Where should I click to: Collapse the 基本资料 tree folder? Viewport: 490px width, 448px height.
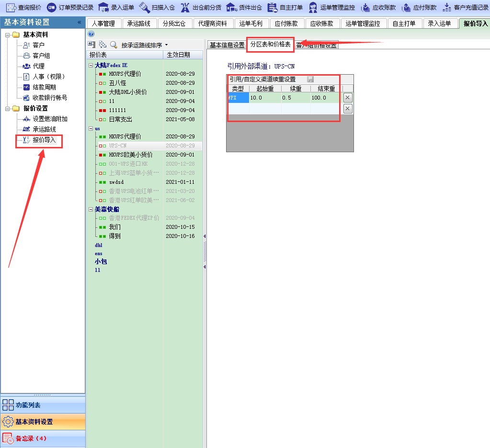pos(8,35)
